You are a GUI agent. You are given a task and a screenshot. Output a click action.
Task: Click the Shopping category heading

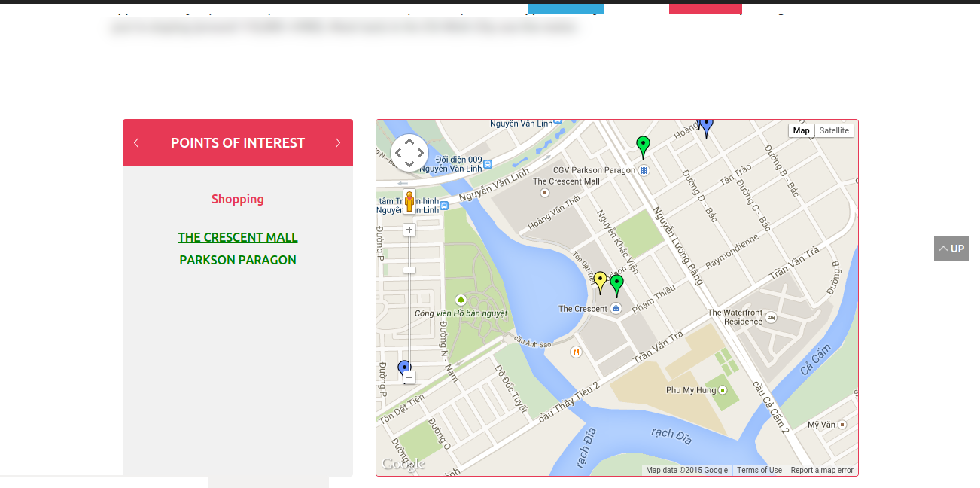(238, 199)
